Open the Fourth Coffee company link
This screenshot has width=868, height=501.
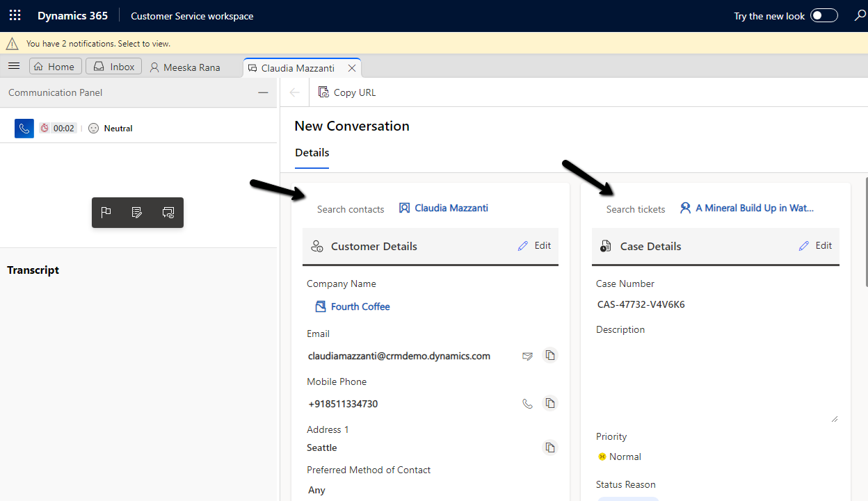coord(360,306)
